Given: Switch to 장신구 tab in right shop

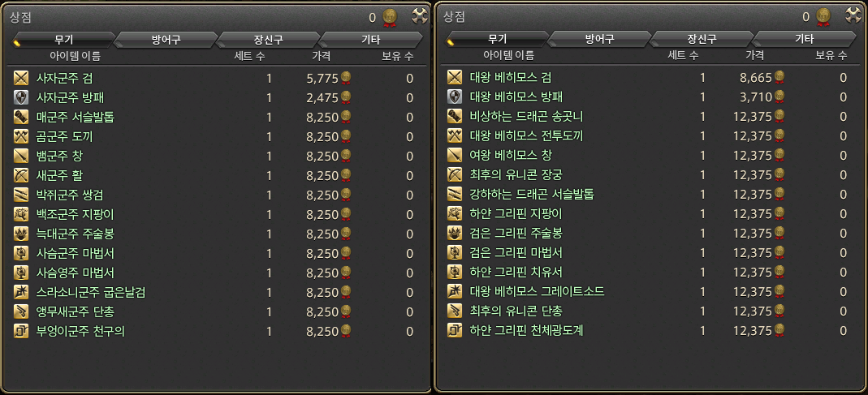Looking at the screenshot, I should (x=701, y=39).
